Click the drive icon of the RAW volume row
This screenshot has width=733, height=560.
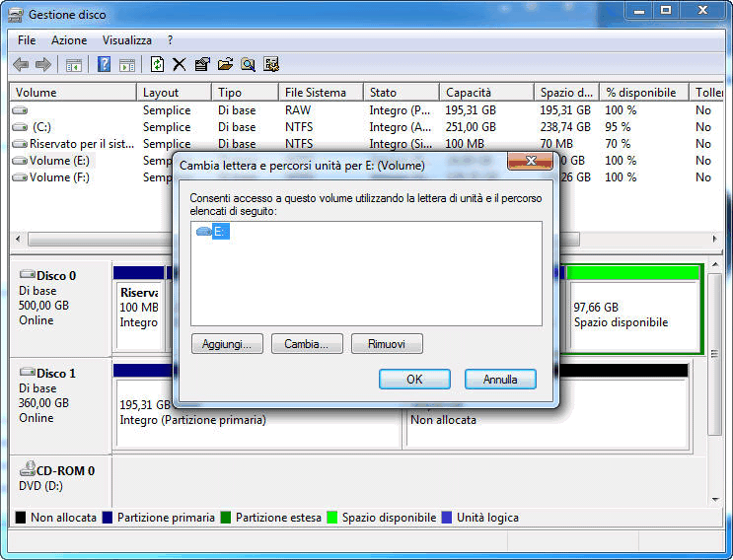tap(20, 110)
